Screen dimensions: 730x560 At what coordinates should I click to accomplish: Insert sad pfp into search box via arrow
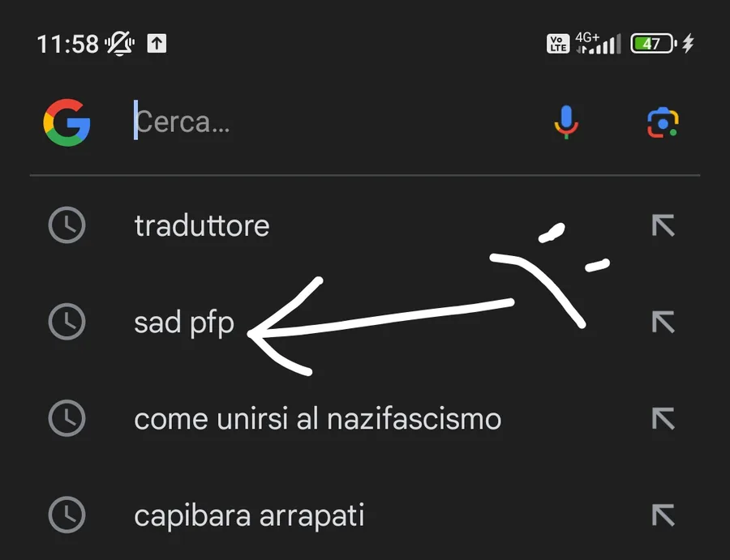663,323
